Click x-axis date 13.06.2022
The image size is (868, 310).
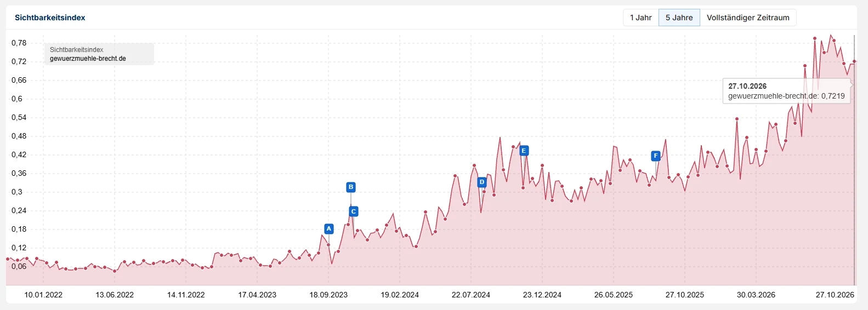tap(115, 295)
